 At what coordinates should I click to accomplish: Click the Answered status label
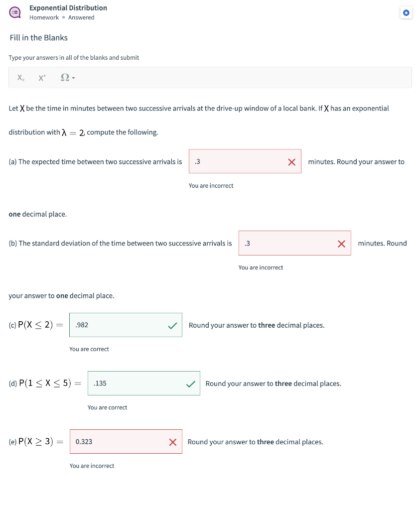pyautogui.click(x=81, y=17)
